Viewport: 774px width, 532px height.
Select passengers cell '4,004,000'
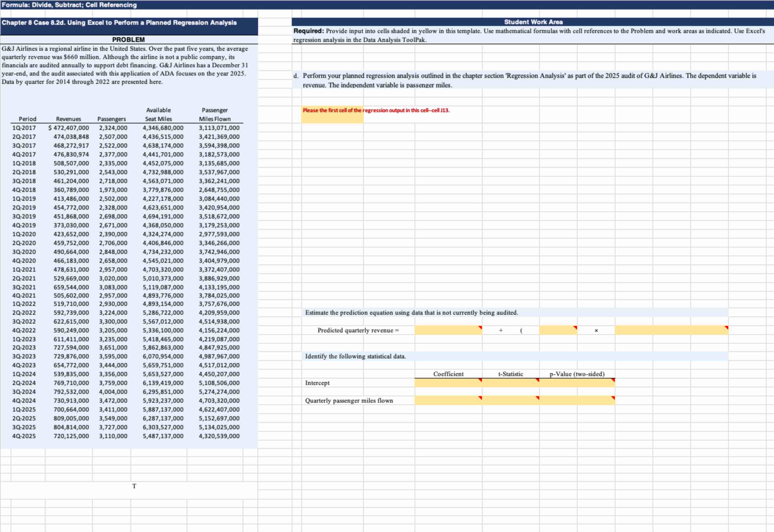coord(113,392)
